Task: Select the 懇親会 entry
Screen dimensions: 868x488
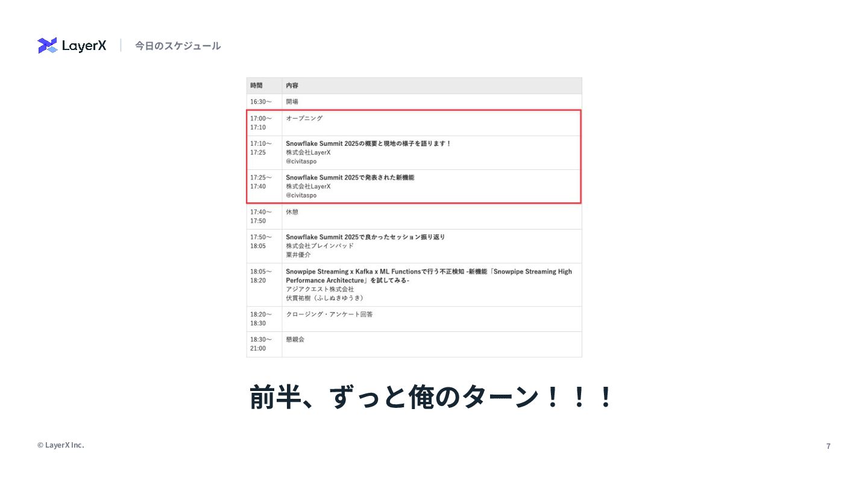Action: point(295,340)
